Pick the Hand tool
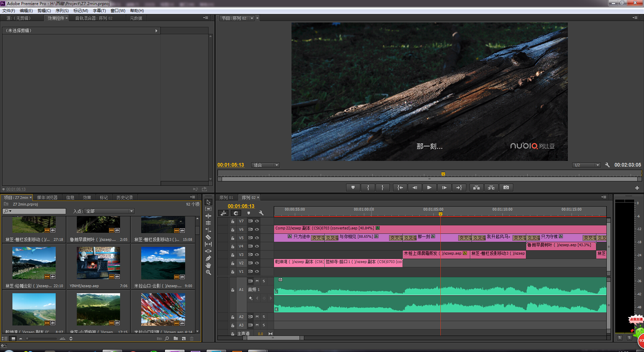This screenshot has width=644, height=352. [x=208, y=265]
